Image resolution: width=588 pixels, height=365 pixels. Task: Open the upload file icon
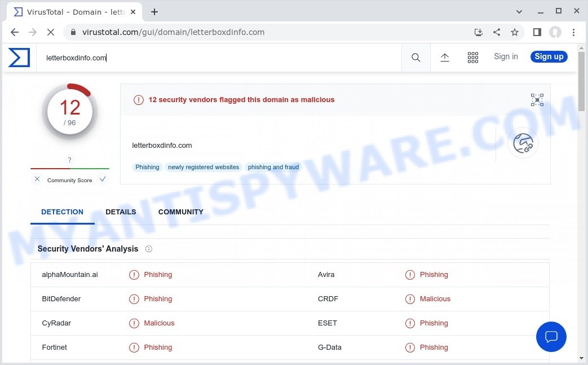click(x=444, y=58)
